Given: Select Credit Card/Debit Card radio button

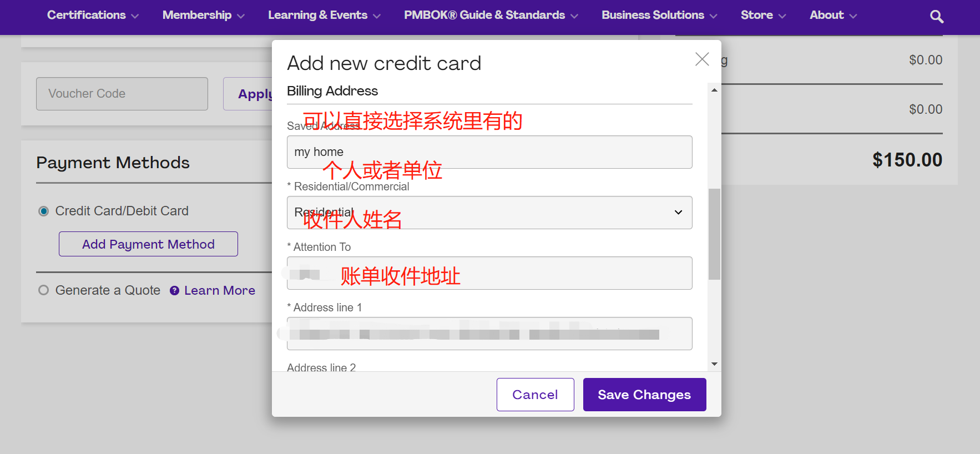Looking at the screenshot, I should (43, 211).
